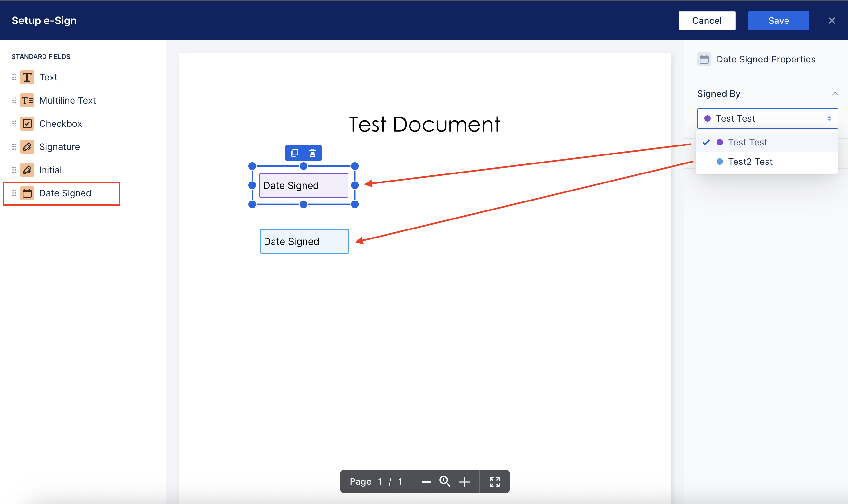This screenshot has height=504, width=848.
Task: Zoom out with the minus icon
Action: (426, 481)
